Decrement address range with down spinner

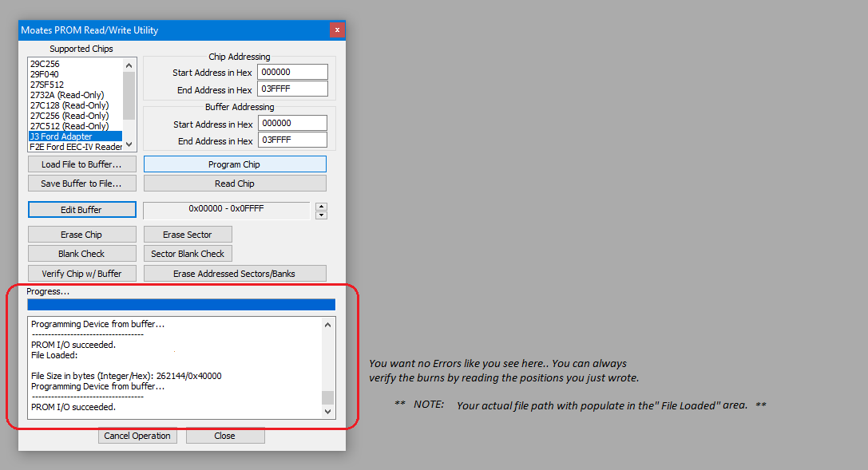point(321,215)
